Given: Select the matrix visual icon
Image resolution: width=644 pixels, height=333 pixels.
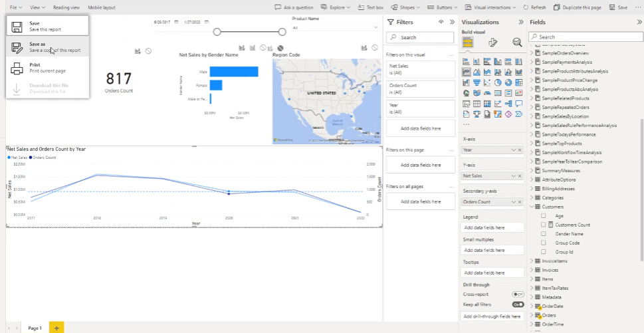Looking at the screenshot, I should 487,104.
